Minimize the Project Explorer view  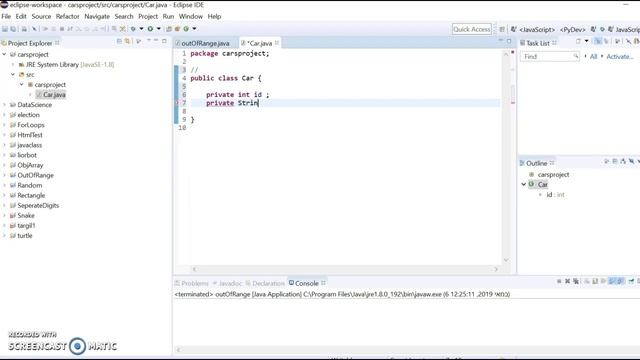coord(156,41)
